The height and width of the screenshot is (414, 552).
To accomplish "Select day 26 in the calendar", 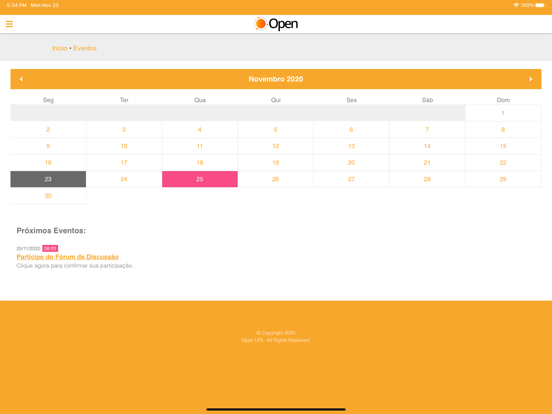I will pos(276,179).
